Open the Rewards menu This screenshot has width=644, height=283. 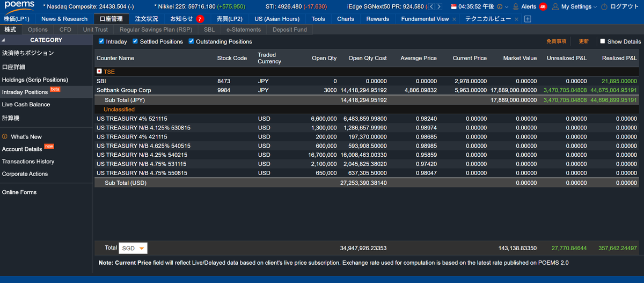tap(378, 19)
